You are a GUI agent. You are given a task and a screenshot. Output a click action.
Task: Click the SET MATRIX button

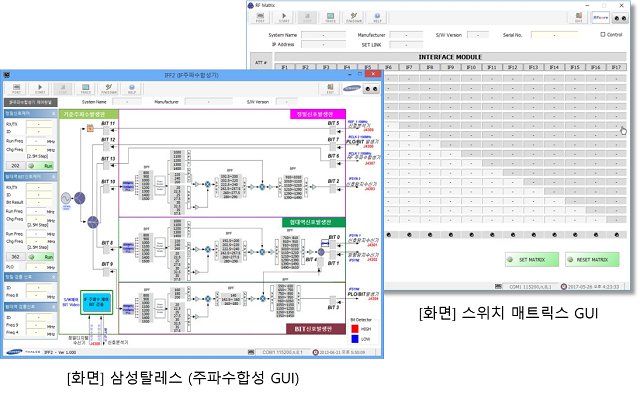(531, 260)
